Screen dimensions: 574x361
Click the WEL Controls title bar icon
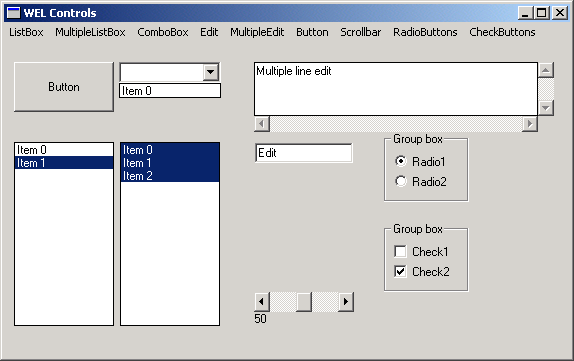pos(14,13)
